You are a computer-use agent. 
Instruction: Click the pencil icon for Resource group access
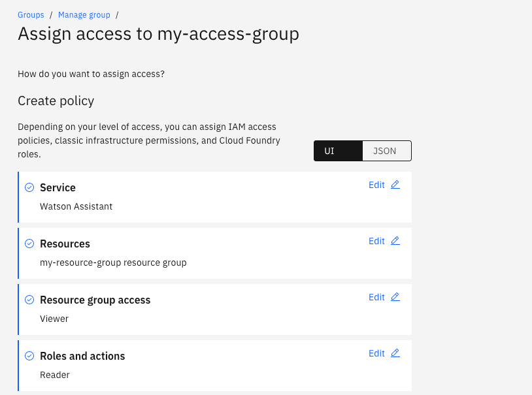click(x=395, y=297)
